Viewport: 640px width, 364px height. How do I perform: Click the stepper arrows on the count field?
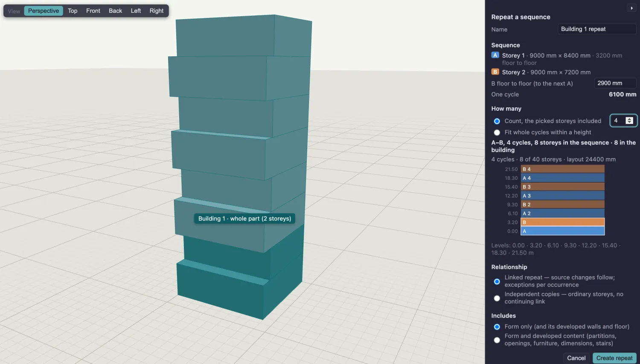[x=629, y=121]
